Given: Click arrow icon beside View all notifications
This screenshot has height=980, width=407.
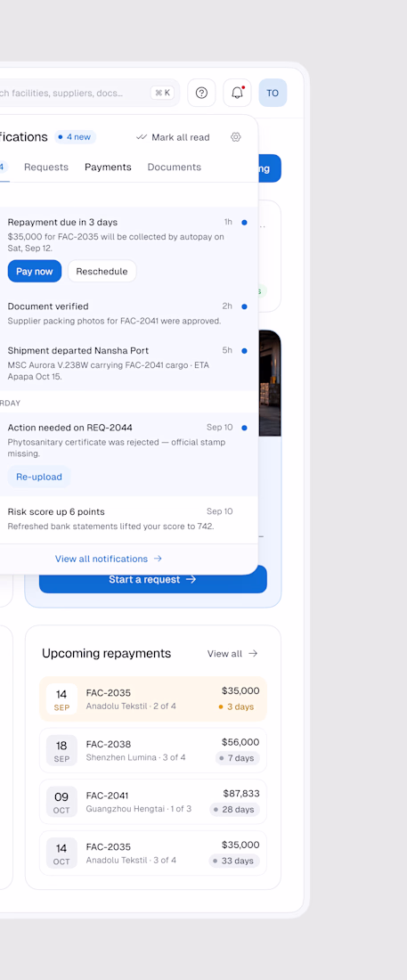Looking at the screenshot, I should (158, 559).
